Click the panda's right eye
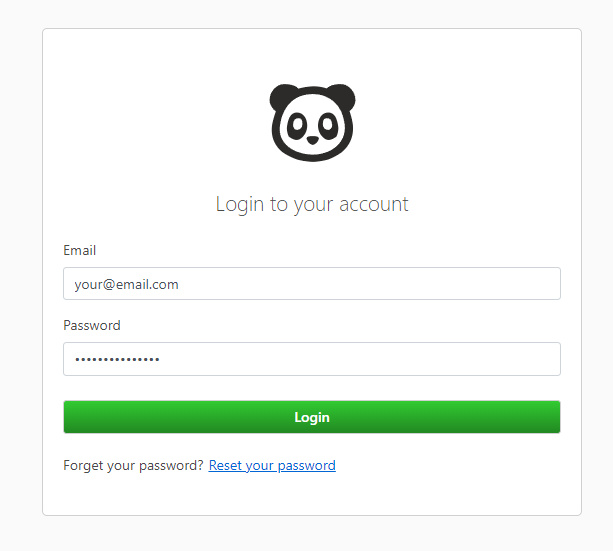613x551 pixels. point(328,126)
